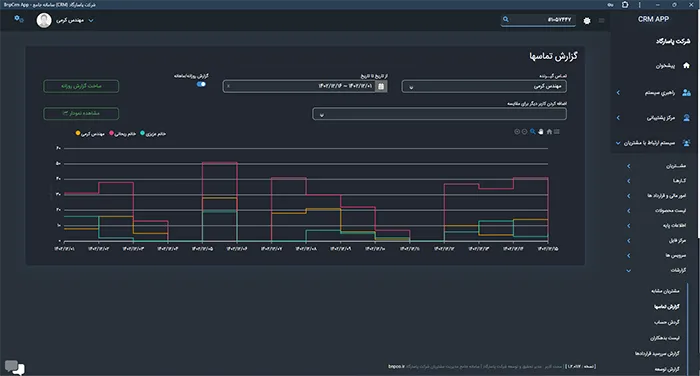Open the calendar date picker icon
The height and width of the screenshot is (376, 700).
tap(381, 86)
